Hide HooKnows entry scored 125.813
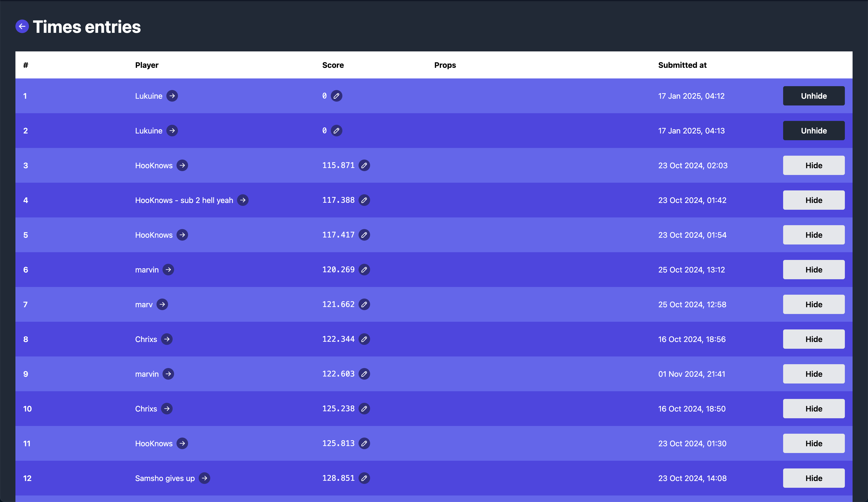The image size is (868, 502). point(814,443)
